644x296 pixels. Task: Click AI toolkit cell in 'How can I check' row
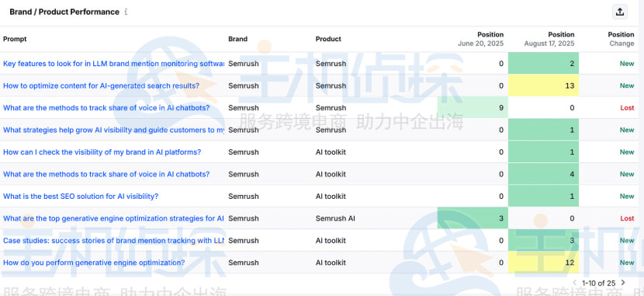(331, 152)
